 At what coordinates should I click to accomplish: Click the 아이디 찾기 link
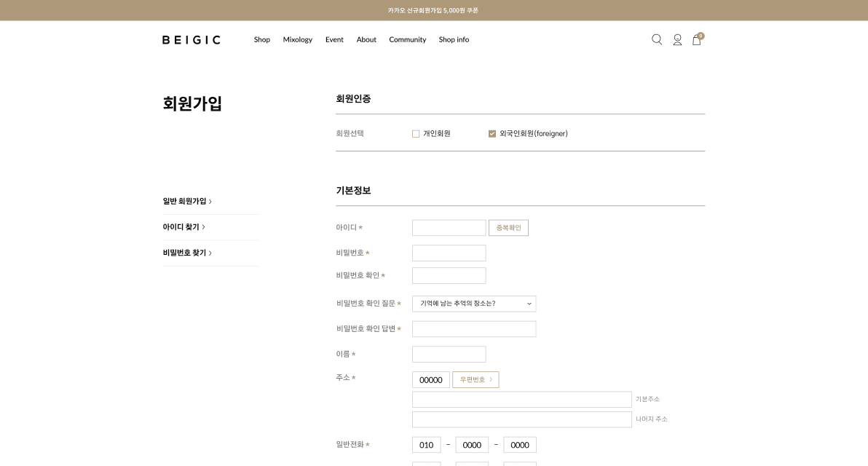184,226
